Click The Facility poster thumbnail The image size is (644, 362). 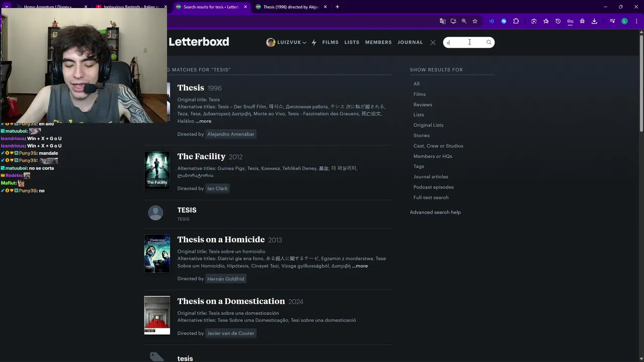[157, 170]
